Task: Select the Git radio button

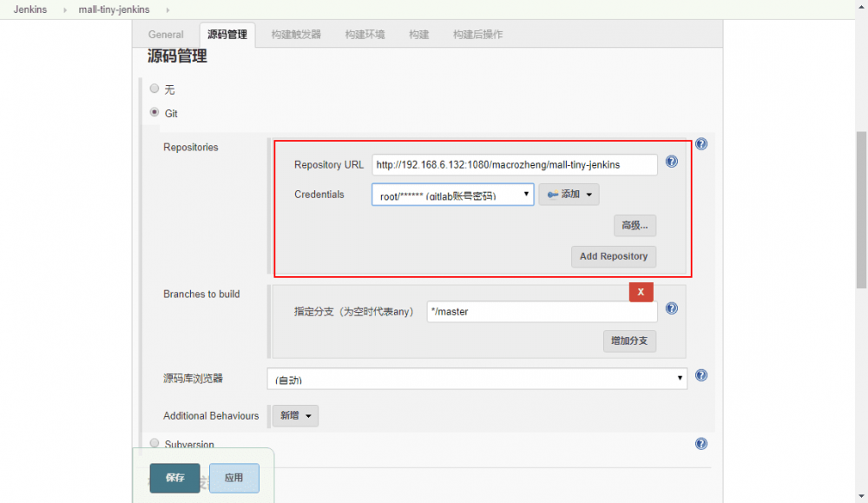Action: click(155, 113)
